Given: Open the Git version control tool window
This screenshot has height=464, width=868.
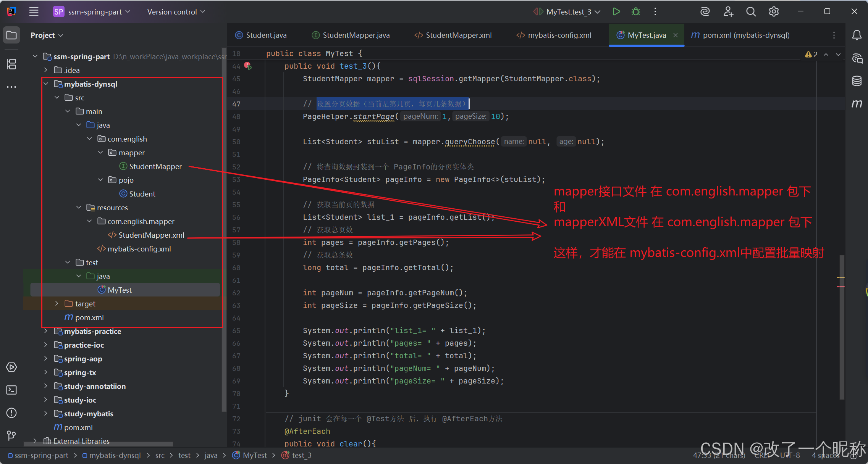Looking at the screenshot, I should (11, 435).
